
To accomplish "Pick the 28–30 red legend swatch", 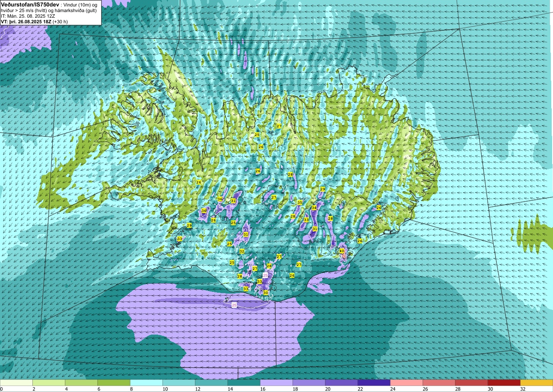I will tap(471, 383).
